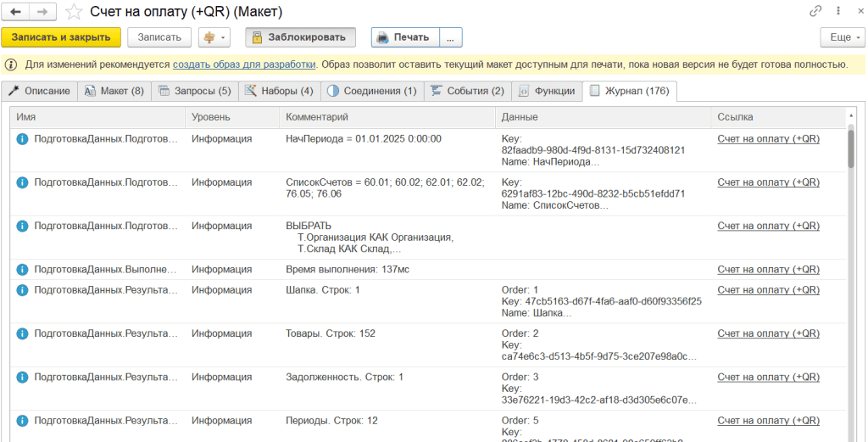Click the Ссылка column header
The width and height of the screenshot is (868, 442).
tap(778, 117)
